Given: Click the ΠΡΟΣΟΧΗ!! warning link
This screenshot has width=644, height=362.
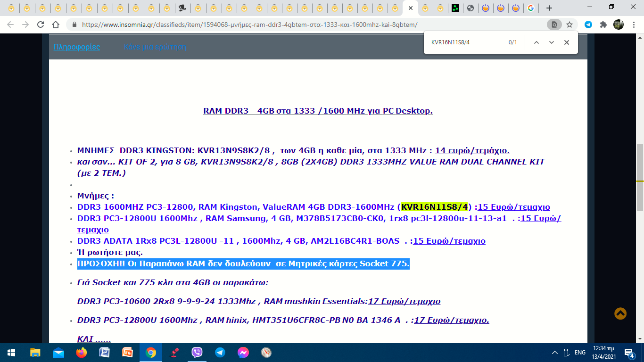Looking at the screenshot, I should point(103,263).
